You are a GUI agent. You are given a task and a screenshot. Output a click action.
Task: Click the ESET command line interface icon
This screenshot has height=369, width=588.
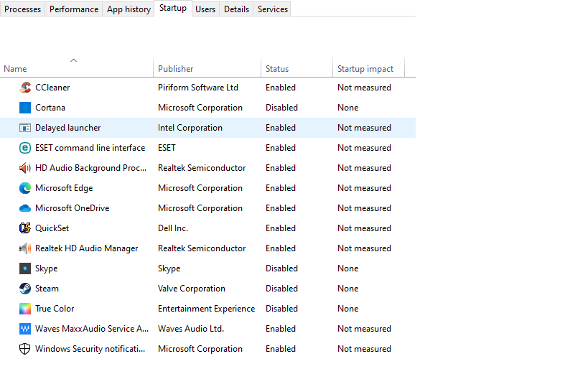click(25, 148)
